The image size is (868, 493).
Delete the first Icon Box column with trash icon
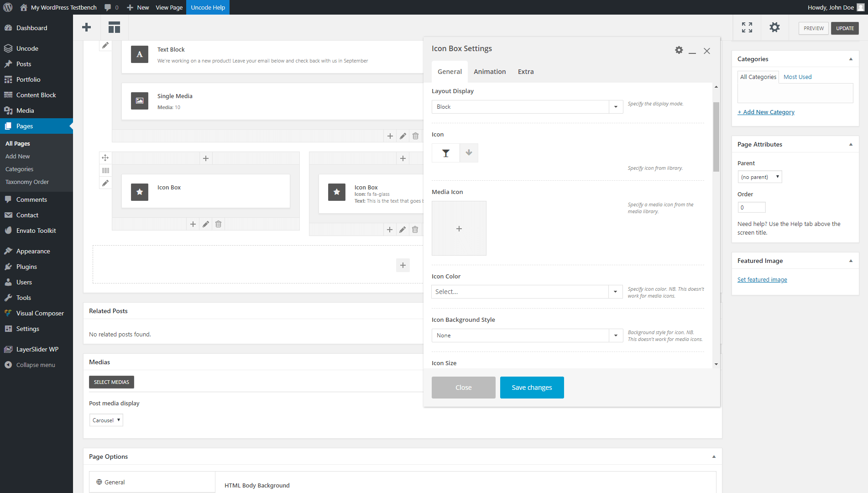pos(219,224)
